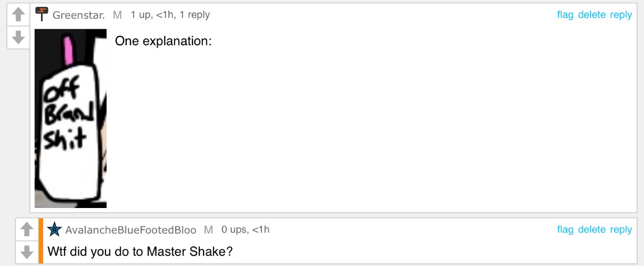Delete Greenstar.'s comment
The height and width of the screenshot is (266, 644).
(x=592, y=15)
